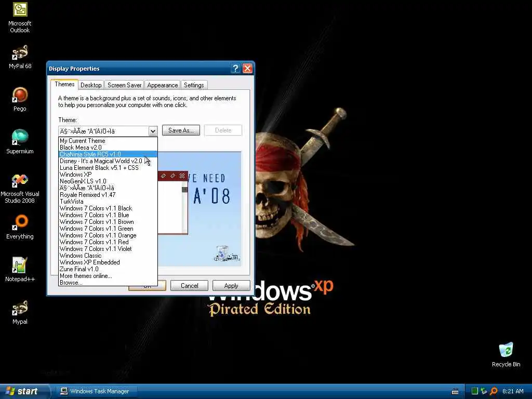Click the on-screen keyboard taskbar icon

(455, 392)
